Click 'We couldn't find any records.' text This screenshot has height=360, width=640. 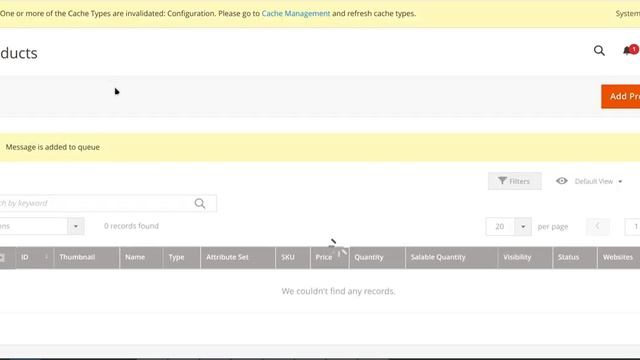tap(338, 291)
